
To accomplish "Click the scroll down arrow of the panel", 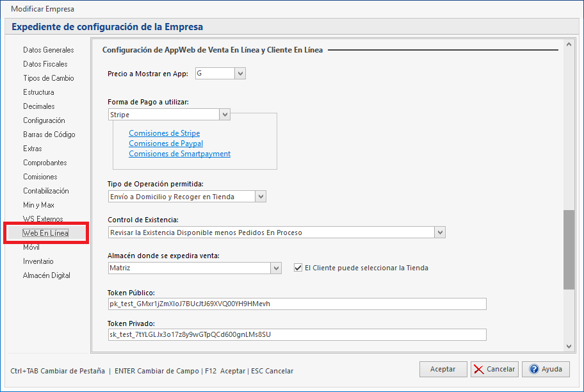I will 569,346.
